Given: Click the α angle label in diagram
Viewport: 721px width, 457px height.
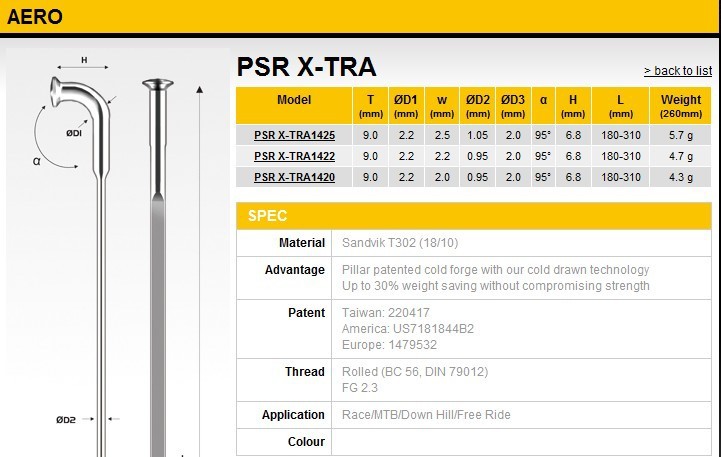Looking at the screenshot, I should pyautogui.click(x=37, y=161).
